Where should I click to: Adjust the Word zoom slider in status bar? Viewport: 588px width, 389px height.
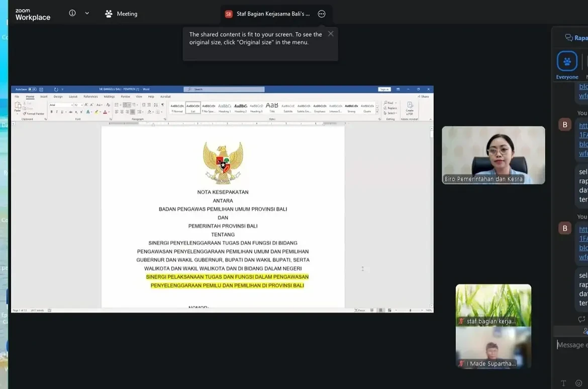click(x=410, y=310)
